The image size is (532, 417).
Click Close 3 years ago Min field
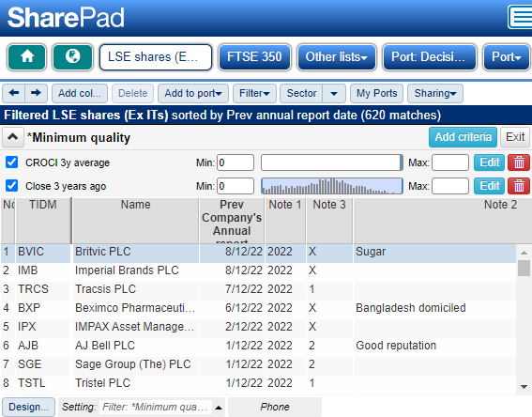click(x=236, y=186)
